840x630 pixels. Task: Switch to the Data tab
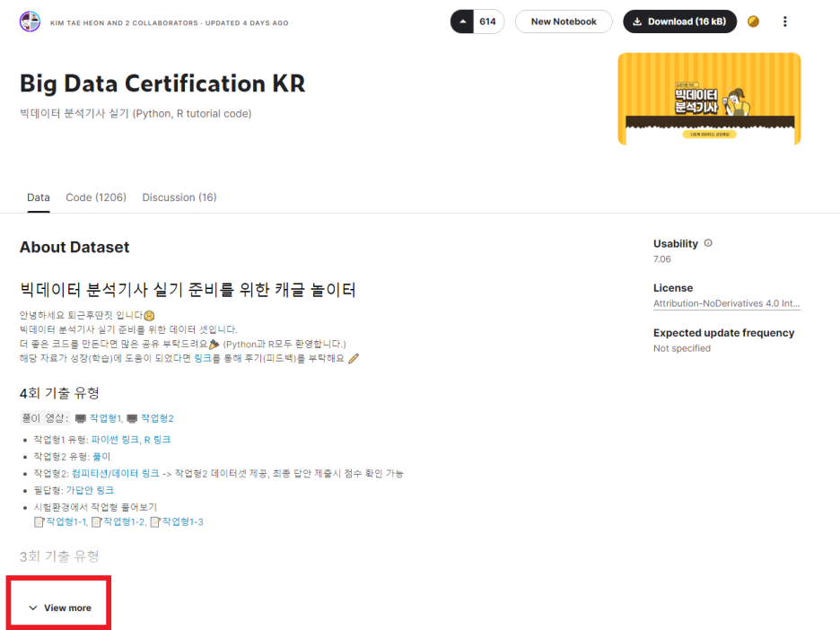coord(39,197)
